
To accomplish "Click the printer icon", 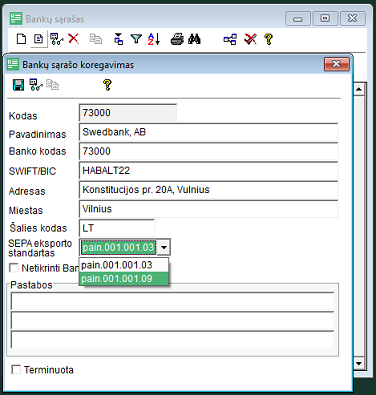I will click(x=177, y=39).
